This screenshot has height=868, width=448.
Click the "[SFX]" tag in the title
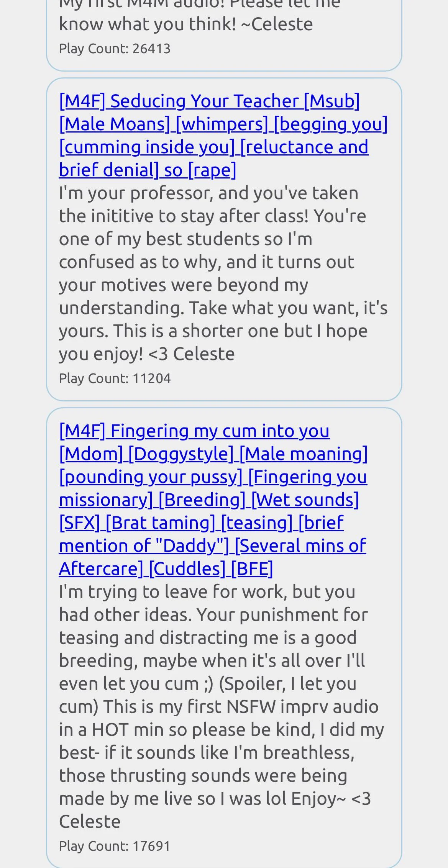[79, 523]
